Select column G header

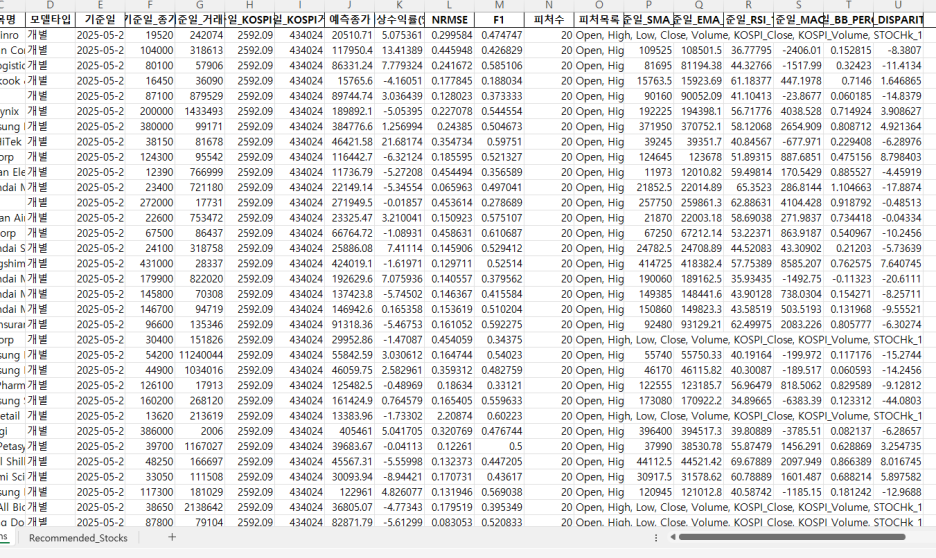tap(200, 5)
